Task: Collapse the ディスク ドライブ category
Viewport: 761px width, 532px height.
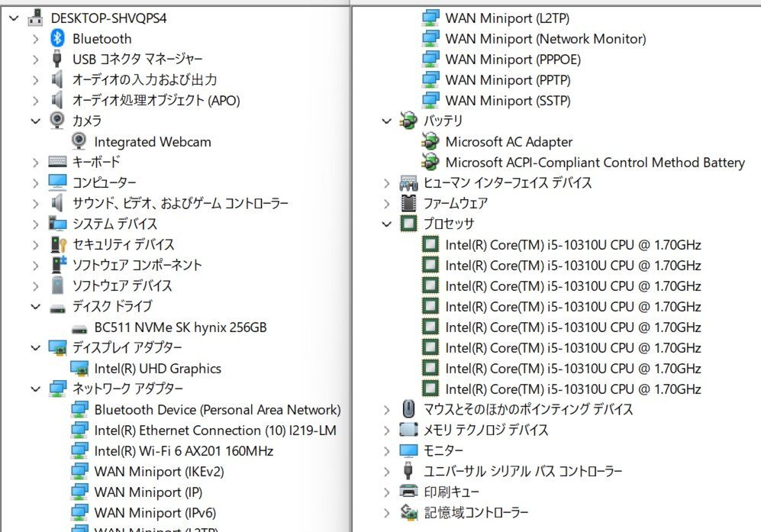Action: click(35, 306)
